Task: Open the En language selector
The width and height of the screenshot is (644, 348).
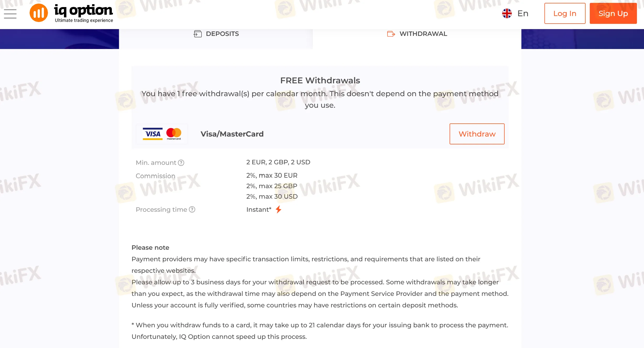Action: click(515, 13)
